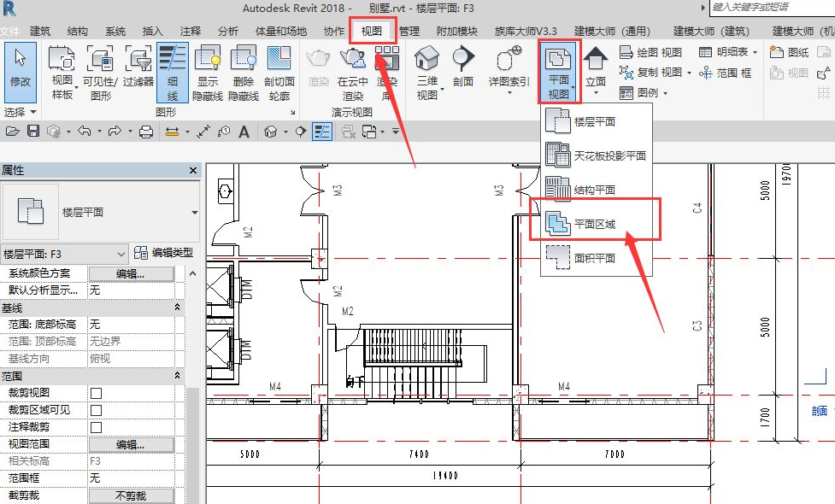Select the Modify (修改) arrow tool
This screenshot has height=504, width=835.
click(x=21, y=72)
